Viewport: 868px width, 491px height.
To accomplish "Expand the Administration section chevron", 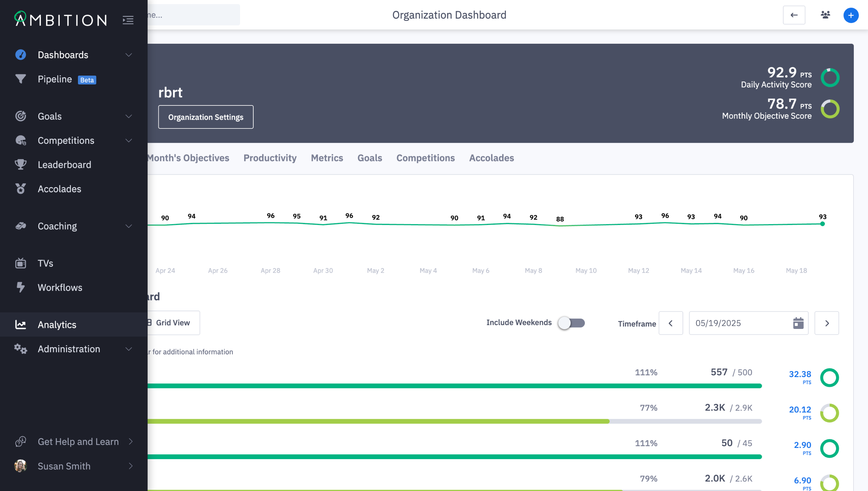I will (x=129, y=349).
